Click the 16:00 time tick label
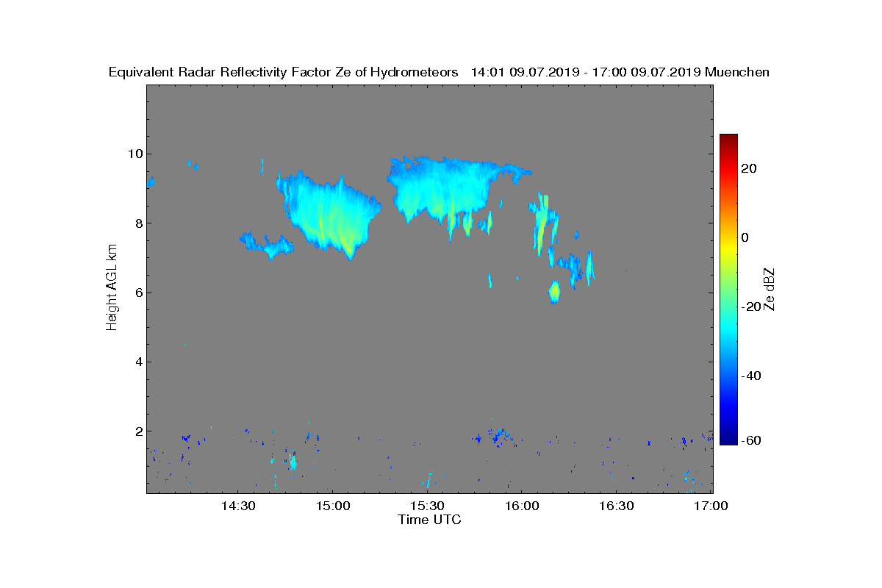 [x=521, y=506]
